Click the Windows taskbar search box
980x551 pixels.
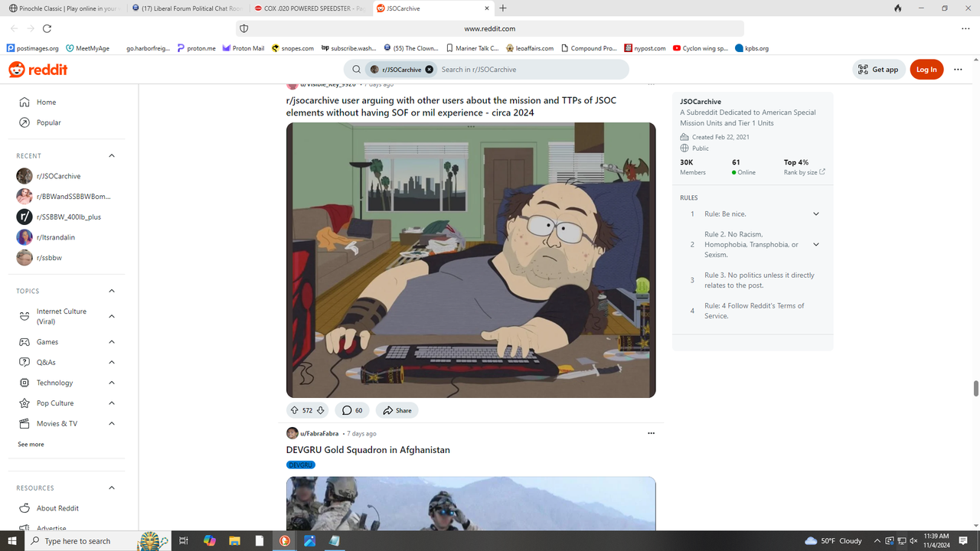point(98,541)
